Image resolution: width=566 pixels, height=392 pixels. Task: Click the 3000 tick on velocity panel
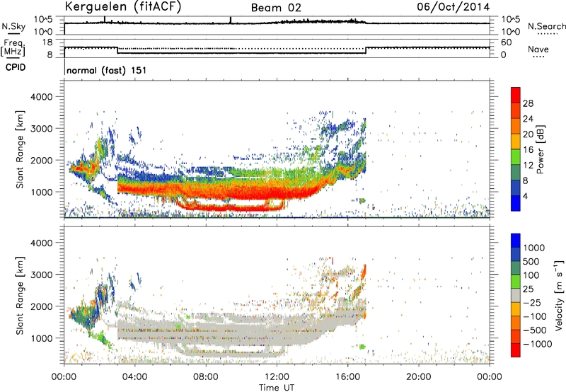pos(42,275)
